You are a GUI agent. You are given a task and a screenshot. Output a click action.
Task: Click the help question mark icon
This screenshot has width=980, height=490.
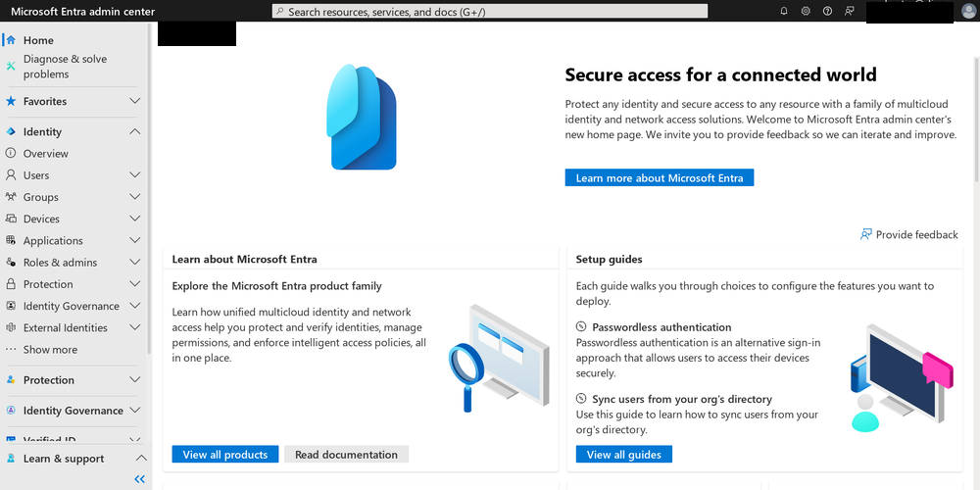point(827,11)
